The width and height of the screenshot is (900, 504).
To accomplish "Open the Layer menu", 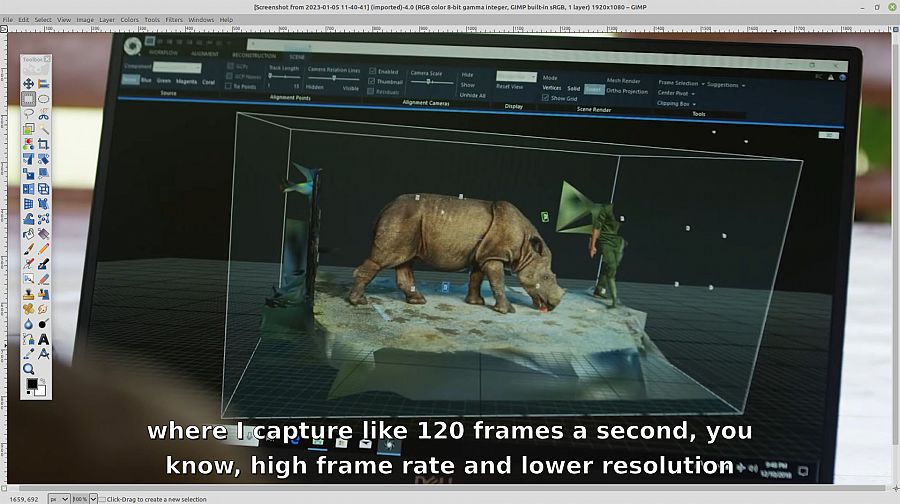I will click(107, 20).
